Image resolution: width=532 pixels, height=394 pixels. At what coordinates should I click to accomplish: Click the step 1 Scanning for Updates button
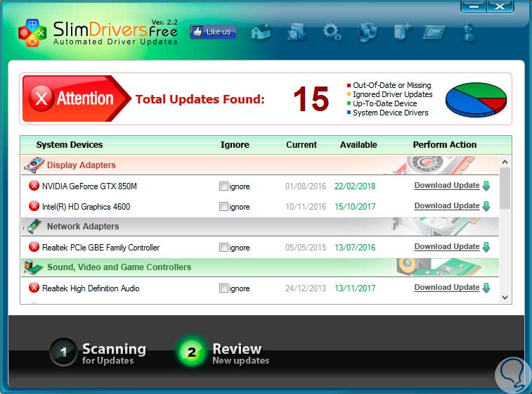(98, 353)
